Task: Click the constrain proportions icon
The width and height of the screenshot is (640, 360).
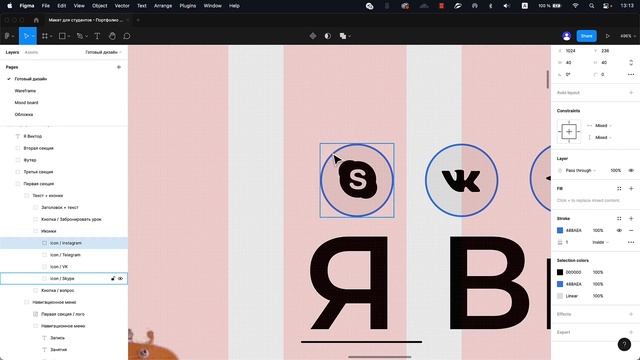Action: click(631, 62)
